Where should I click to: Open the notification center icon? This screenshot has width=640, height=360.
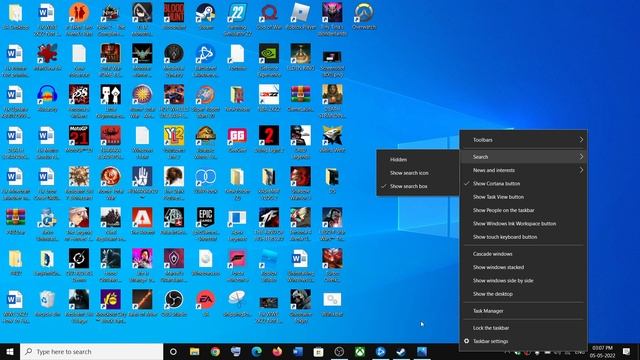click(627, 351)
